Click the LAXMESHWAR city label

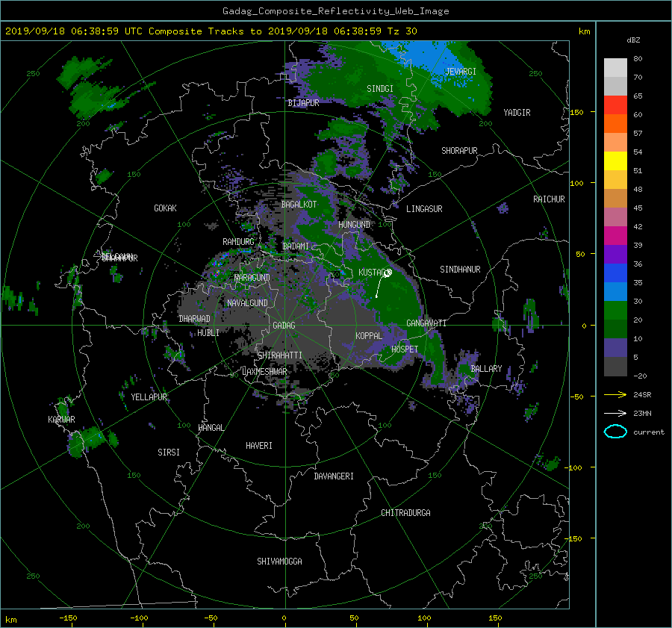click(x=264, y=372)
